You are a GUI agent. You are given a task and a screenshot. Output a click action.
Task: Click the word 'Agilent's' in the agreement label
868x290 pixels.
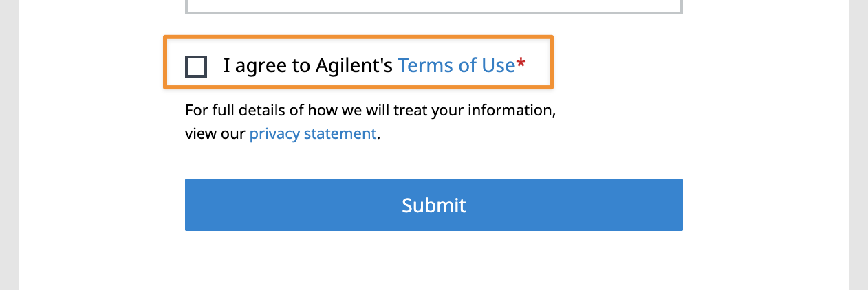[354, 66]
